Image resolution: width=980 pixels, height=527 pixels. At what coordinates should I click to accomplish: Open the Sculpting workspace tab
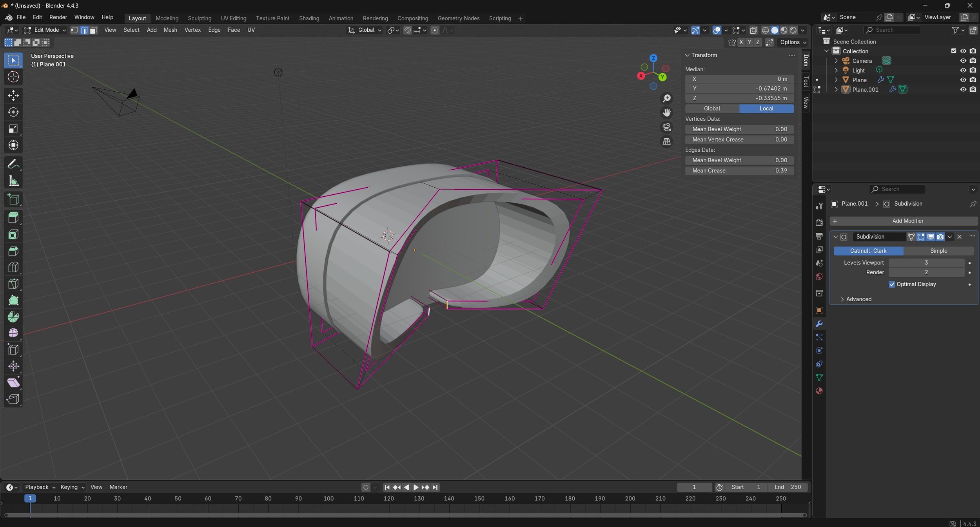coord(199,18)
